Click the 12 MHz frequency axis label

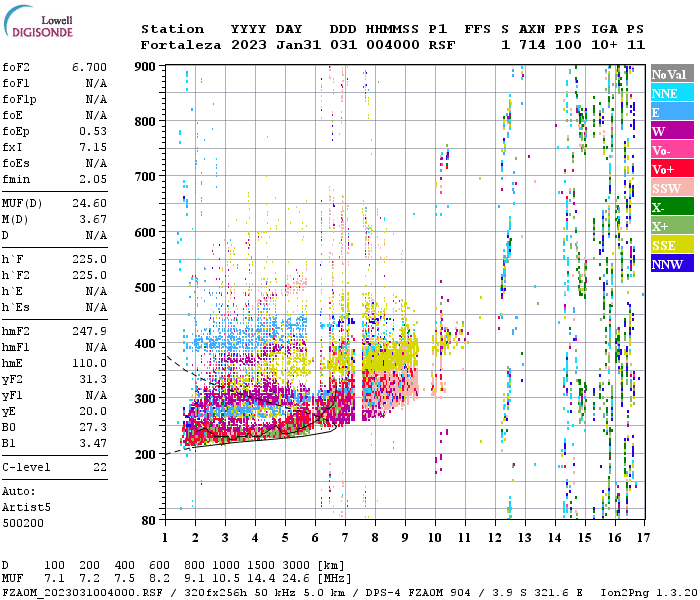click(x=495, y=538)
